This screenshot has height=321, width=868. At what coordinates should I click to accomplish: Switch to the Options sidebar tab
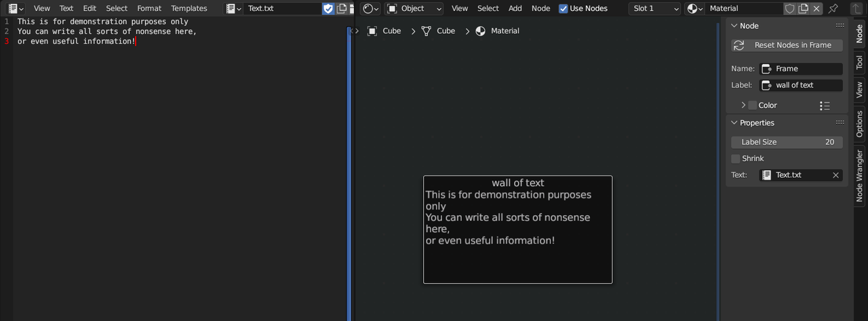[x=860, y=124]
